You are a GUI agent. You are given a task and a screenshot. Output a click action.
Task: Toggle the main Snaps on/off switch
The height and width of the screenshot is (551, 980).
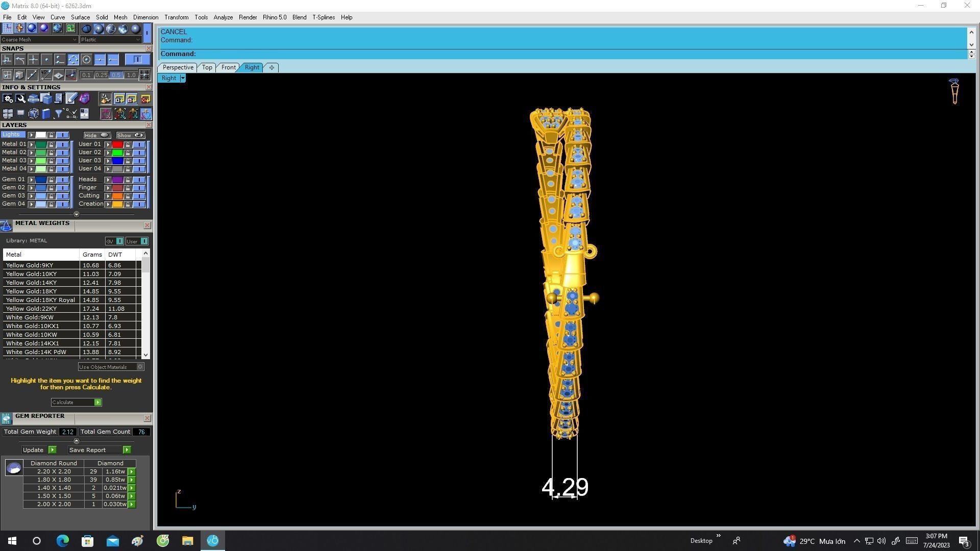(x=137, y=59)
